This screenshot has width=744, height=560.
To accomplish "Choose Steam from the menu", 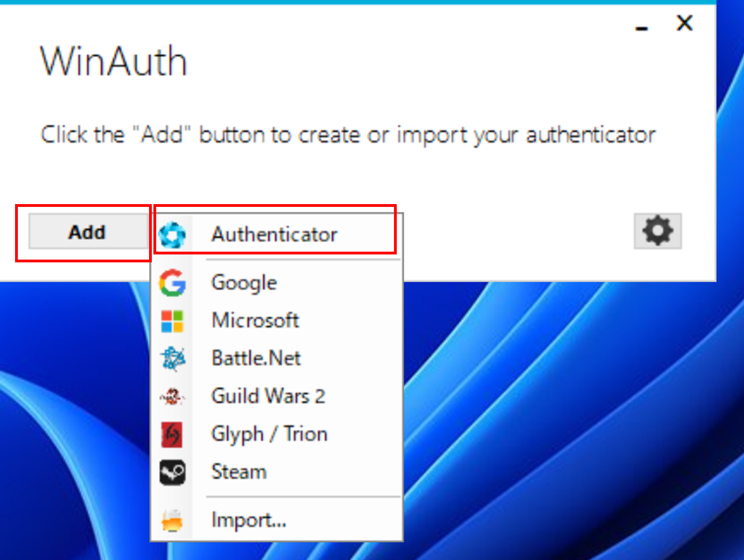I will point(277,472).
